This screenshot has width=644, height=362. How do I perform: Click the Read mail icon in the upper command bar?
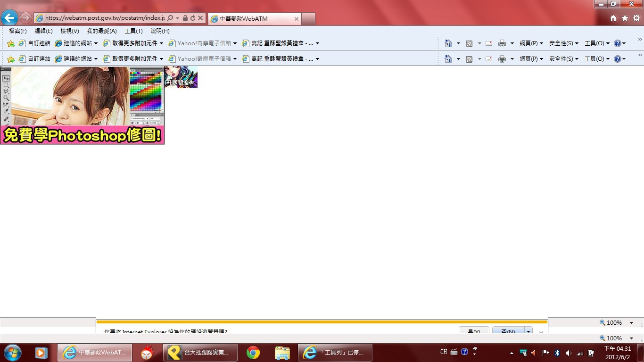(x=489, y=43)
